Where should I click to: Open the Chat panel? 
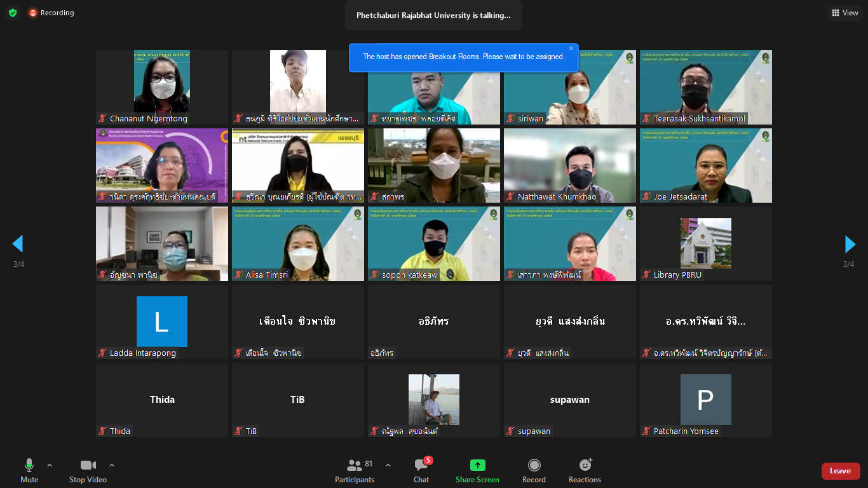pyautogui.click(x=421, y=470)
